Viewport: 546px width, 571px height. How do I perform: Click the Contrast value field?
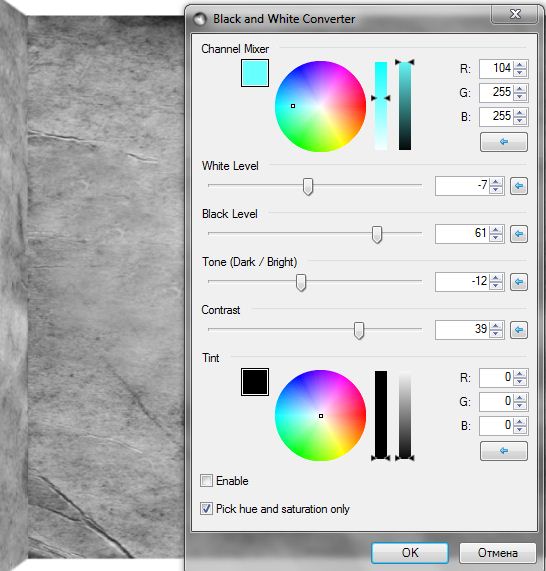[x=462, y=330]
